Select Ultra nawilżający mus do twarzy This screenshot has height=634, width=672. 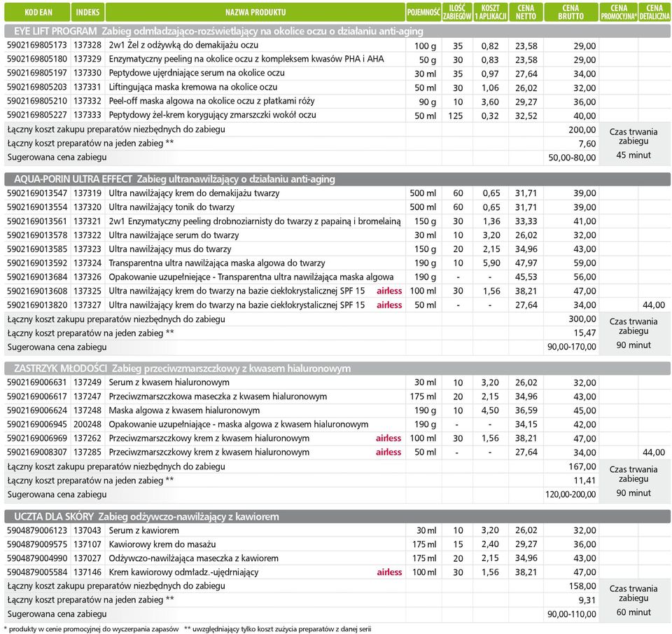point(169,249)
